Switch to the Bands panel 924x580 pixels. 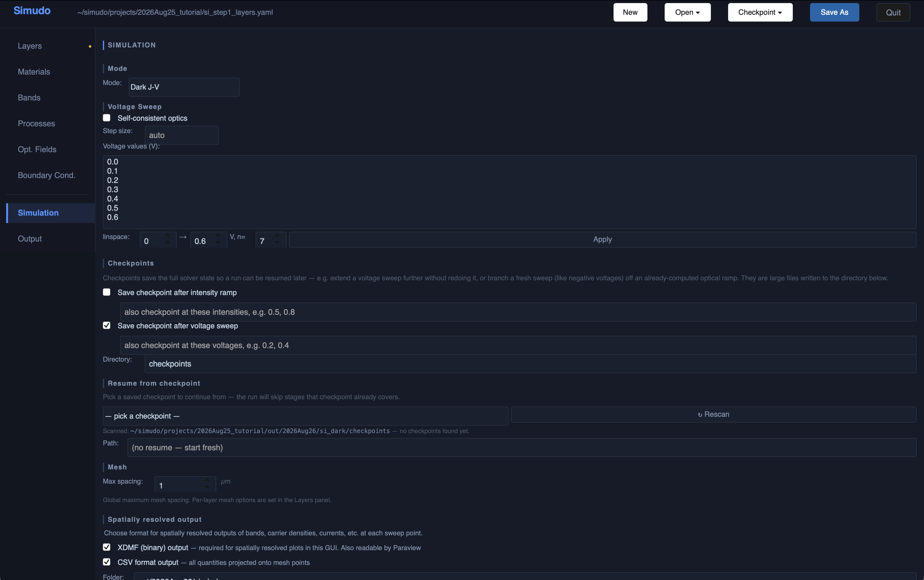click(29, 97)
